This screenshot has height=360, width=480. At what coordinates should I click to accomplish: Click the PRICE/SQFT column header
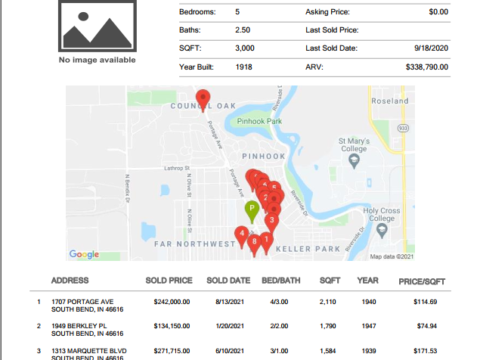422,282
